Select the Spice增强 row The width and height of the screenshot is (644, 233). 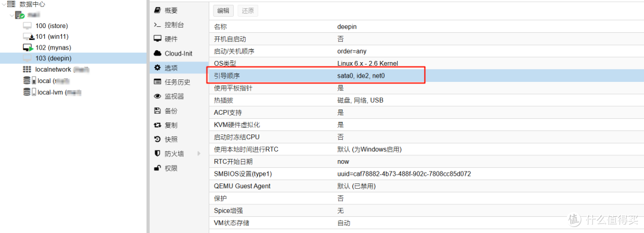point(426,211)
